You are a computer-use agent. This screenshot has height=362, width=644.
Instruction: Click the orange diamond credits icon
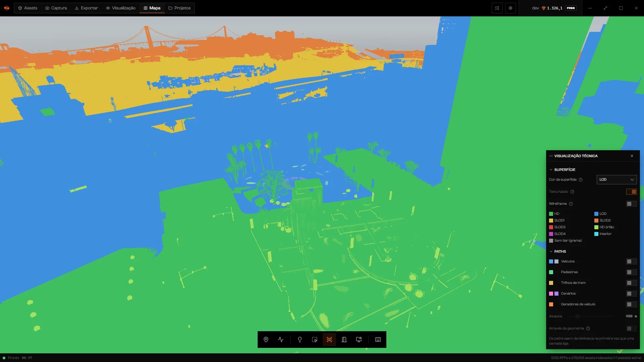(x=544, y=8)
